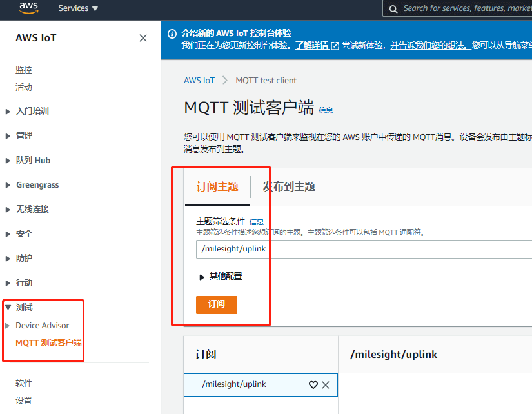Open 软件 in the sidebar
Screen dimensions: 532x414
coord(24,383)
